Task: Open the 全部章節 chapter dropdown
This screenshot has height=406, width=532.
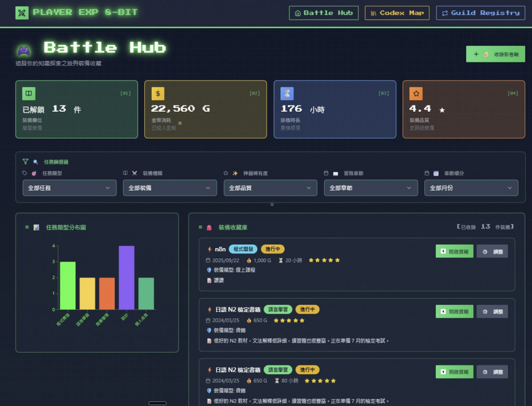Action: click(371, 188)
